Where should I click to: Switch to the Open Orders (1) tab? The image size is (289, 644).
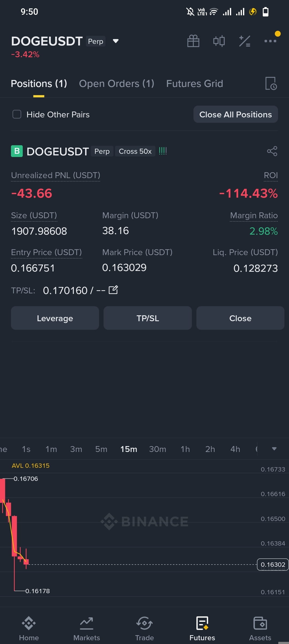click(117, 84)
